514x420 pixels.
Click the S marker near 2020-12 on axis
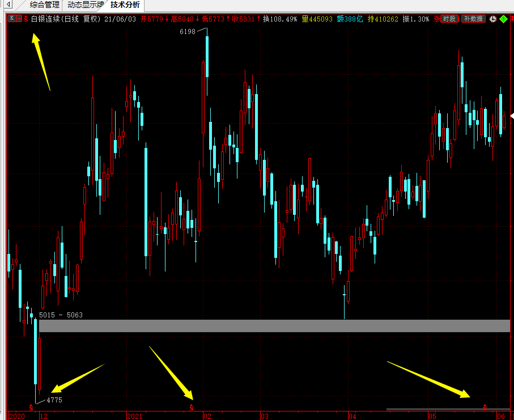click(31, 408)
